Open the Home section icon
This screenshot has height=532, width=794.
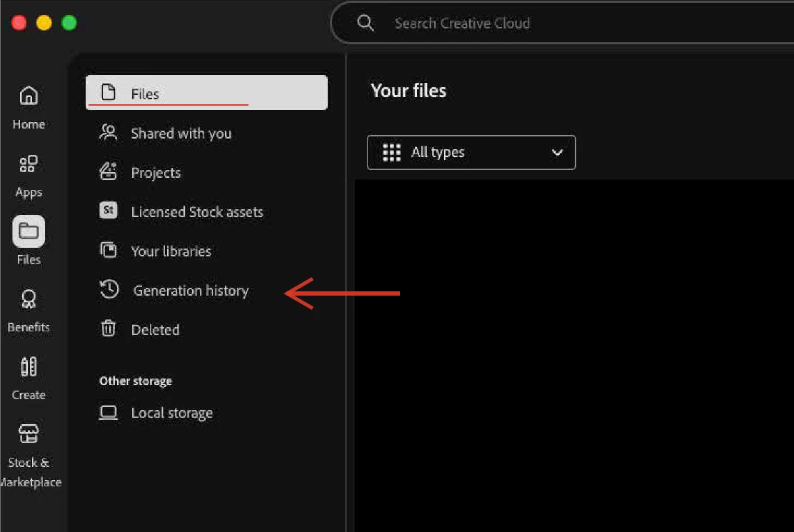[x=29, y=95]
